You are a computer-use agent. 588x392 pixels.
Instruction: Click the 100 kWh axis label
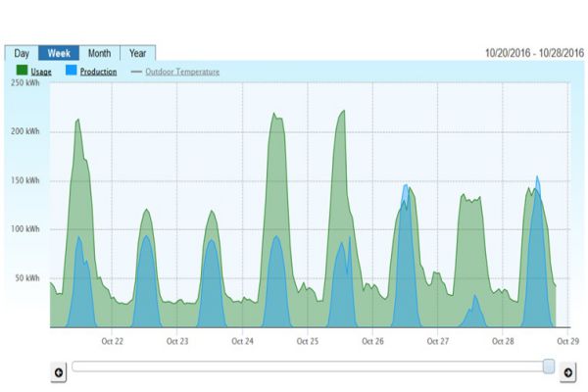pos(25,228)
